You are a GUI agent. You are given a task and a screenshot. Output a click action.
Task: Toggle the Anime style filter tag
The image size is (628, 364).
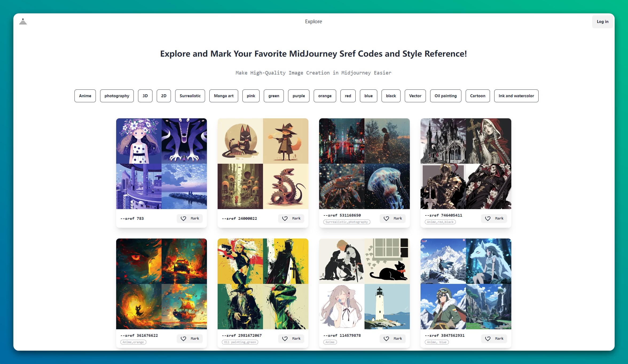[x=85, y=96]
